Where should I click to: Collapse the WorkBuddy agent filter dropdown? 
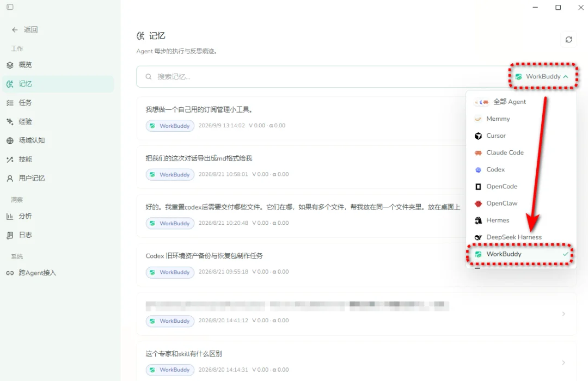542,77
